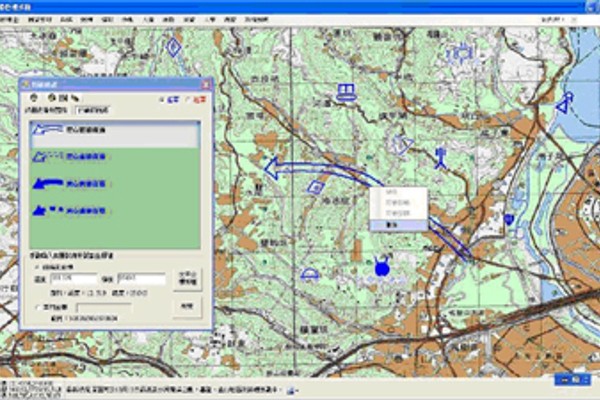
Task: Click the blue shield marker near the river
Action: (x=509, y=219)
